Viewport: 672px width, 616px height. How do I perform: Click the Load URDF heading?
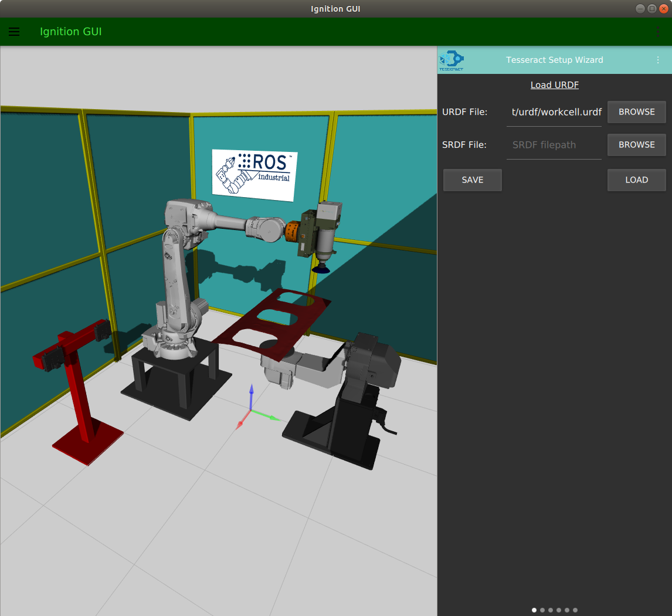[x=554, y=85]
